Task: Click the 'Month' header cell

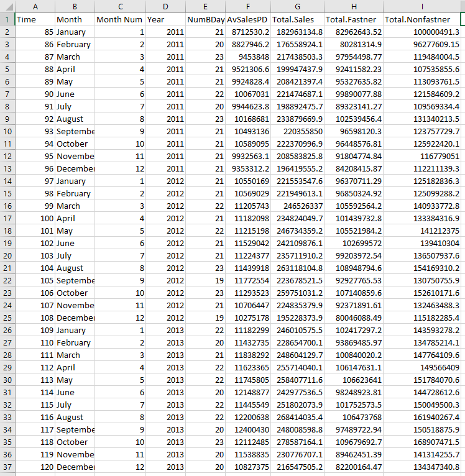Action: 75,19
